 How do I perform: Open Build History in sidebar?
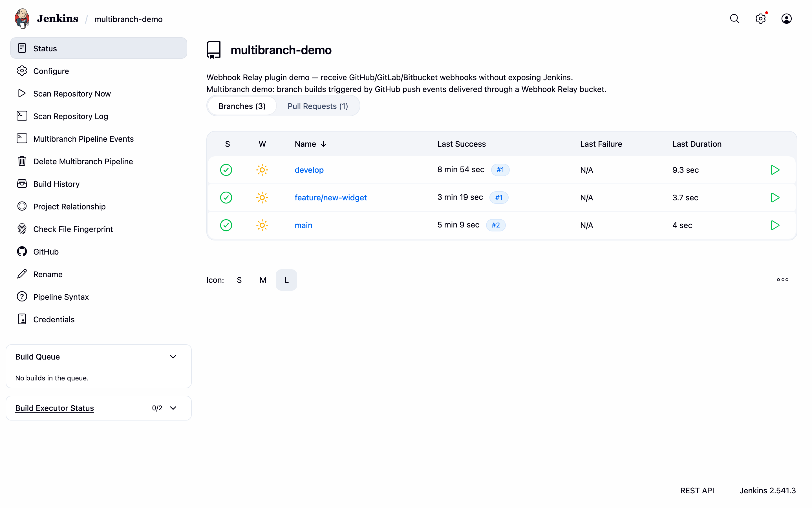(99, 184)
